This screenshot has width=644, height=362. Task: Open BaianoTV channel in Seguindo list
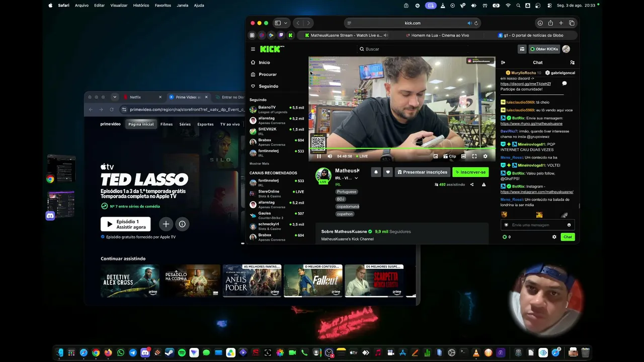(277, 109)
